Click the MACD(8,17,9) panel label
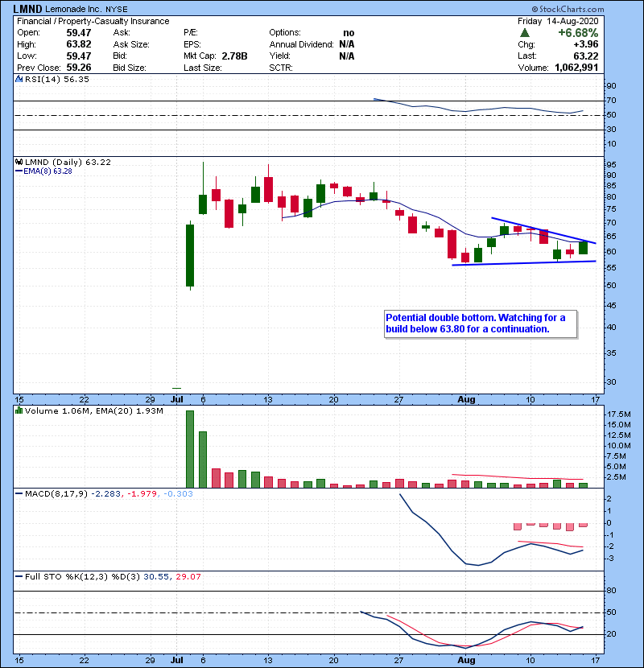Screen dimensions: 644x668 coord(56,494)
